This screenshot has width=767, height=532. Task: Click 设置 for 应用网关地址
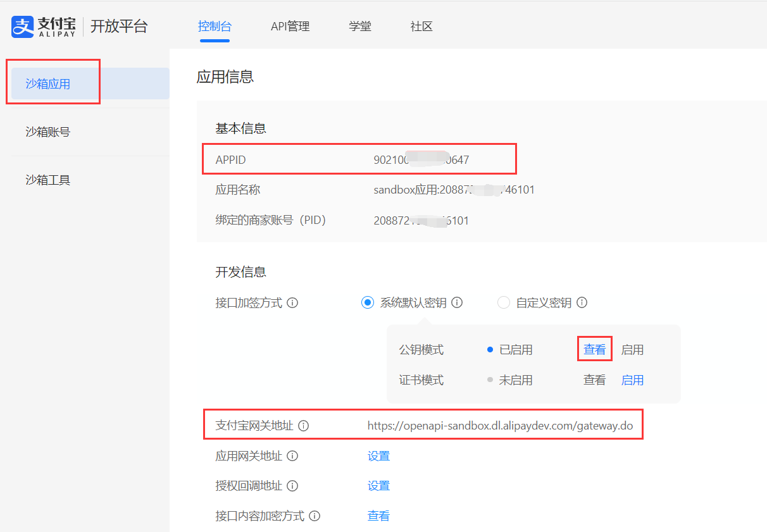pos(379,456)
